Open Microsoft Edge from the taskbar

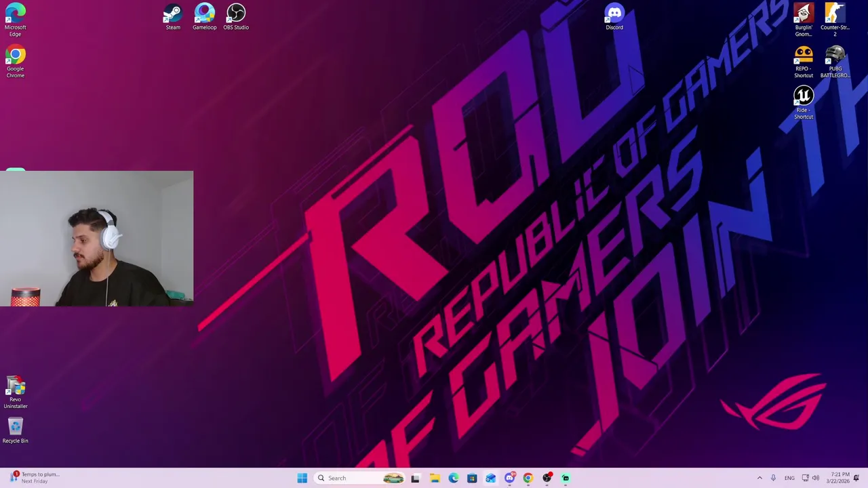(453, 478)
